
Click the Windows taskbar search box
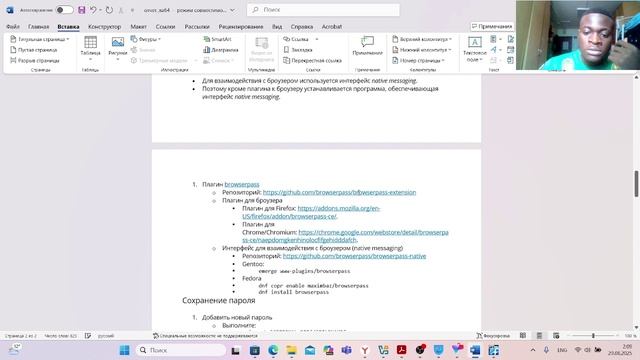[181, 350]
